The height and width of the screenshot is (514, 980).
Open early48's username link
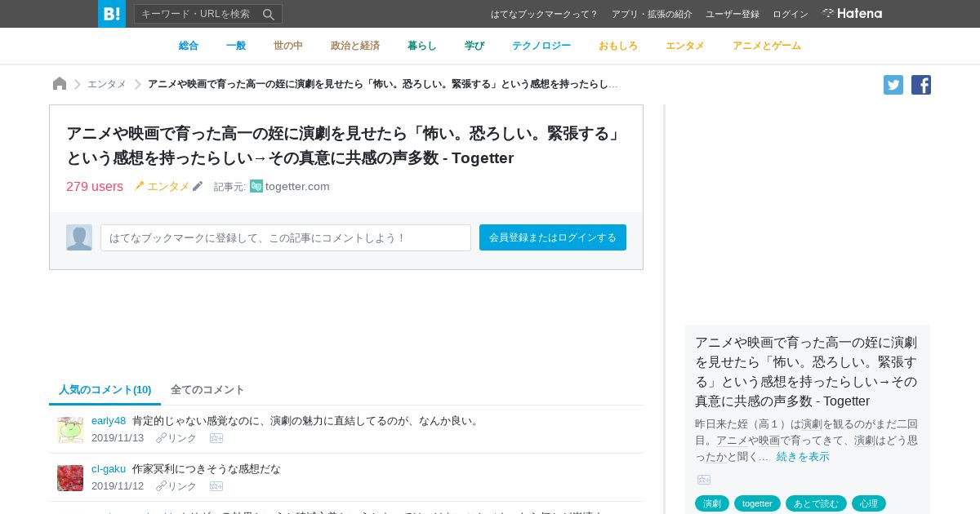[109, 421]
